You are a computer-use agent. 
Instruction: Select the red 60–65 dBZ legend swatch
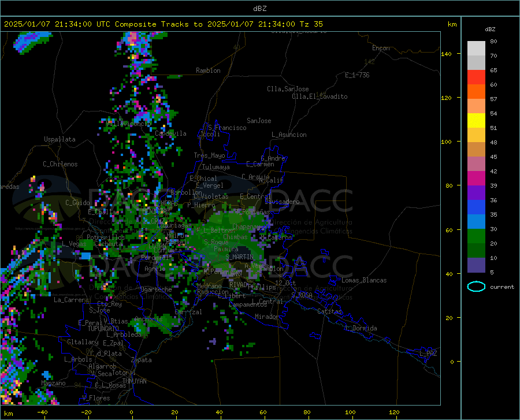[476, 77]
